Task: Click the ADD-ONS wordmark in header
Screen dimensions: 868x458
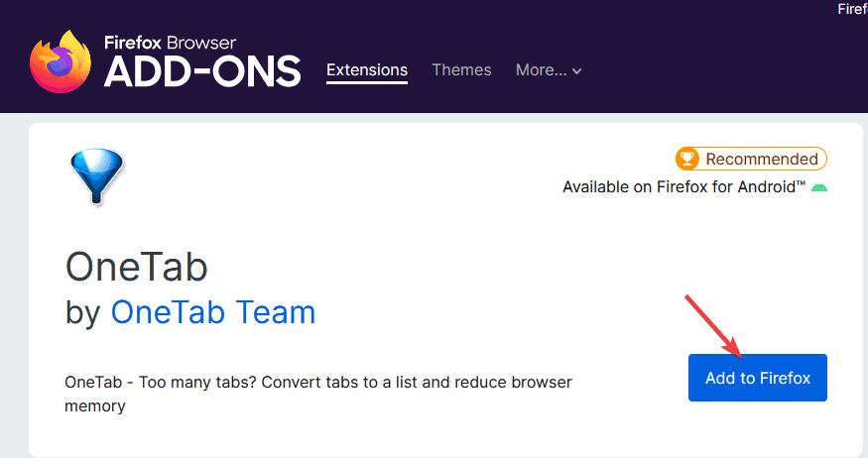Action: click(x=202, y=71)
